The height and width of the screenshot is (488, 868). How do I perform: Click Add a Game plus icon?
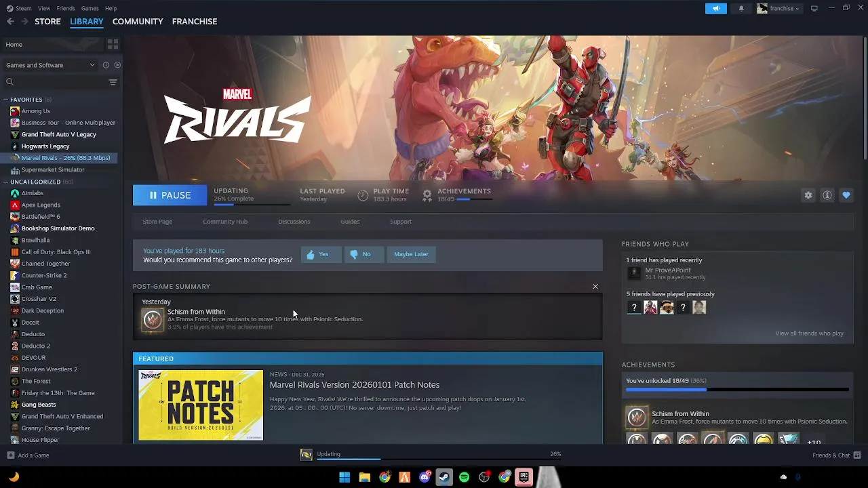10,455
